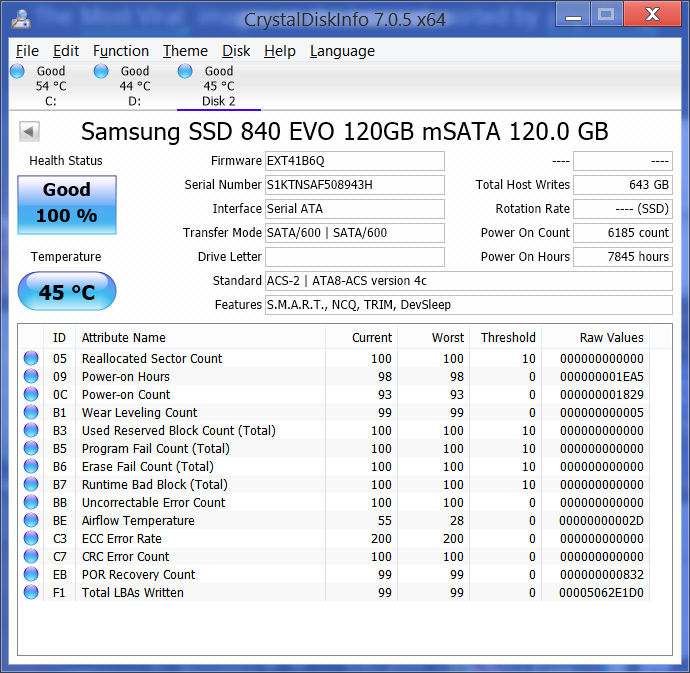The width and height of the screenshot is (690, 673).
Task: Open the Disk menu
Action: click(x=236, y=51)
